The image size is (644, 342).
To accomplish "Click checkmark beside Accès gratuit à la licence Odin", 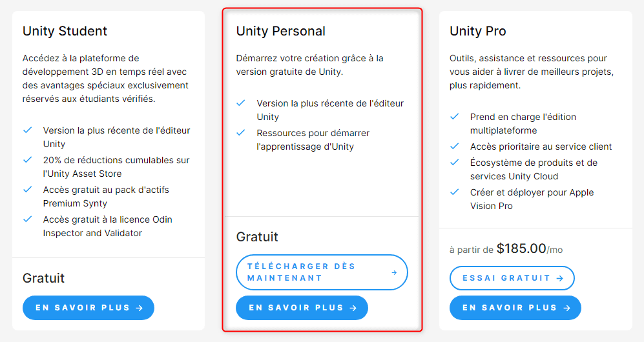I will (x=28, y=219).
